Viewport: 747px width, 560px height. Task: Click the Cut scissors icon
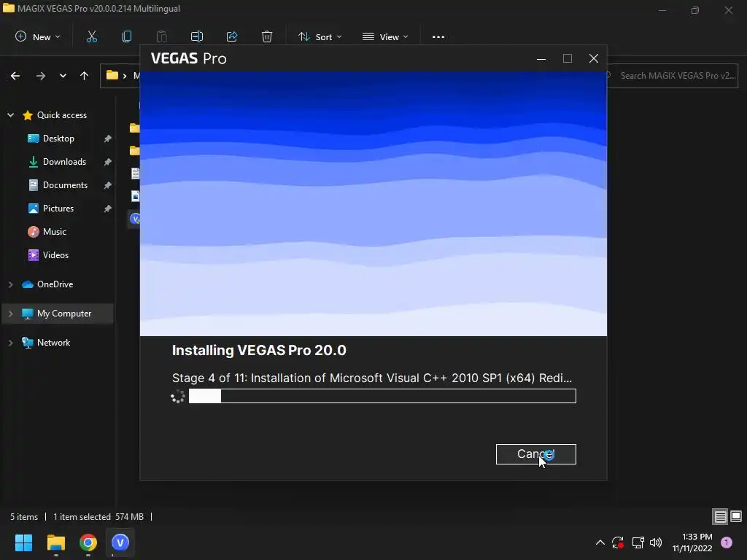[91, 36]
